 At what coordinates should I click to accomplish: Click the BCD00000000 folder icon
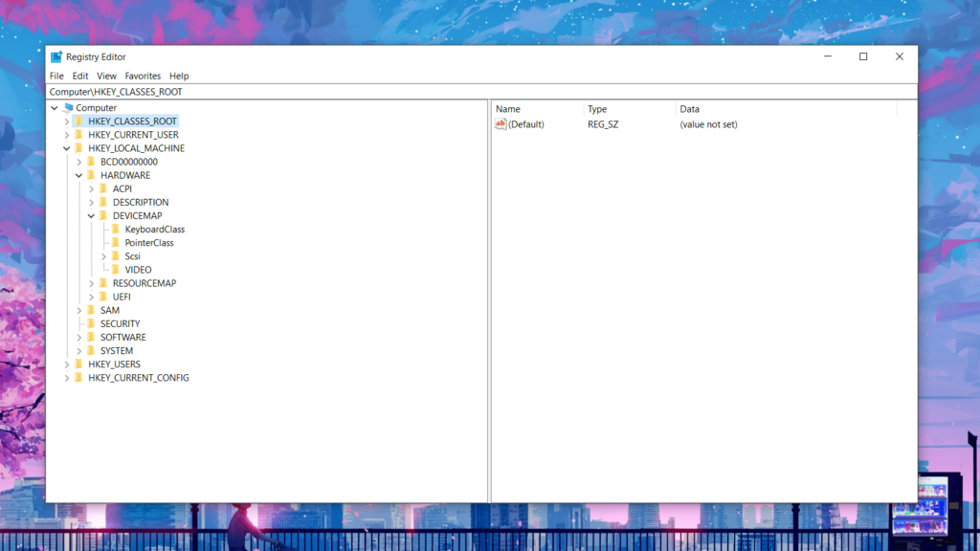91,162
